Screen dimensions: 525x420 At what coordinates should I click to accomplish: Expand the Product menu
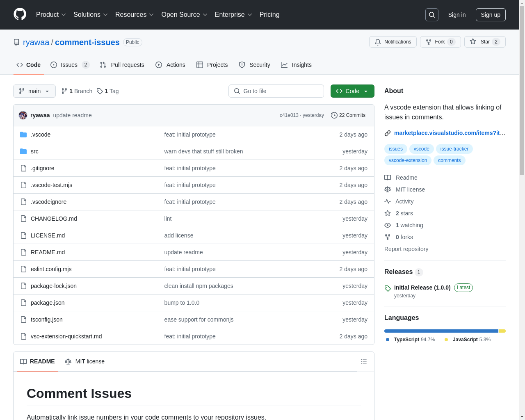click(x=51, y=15)
